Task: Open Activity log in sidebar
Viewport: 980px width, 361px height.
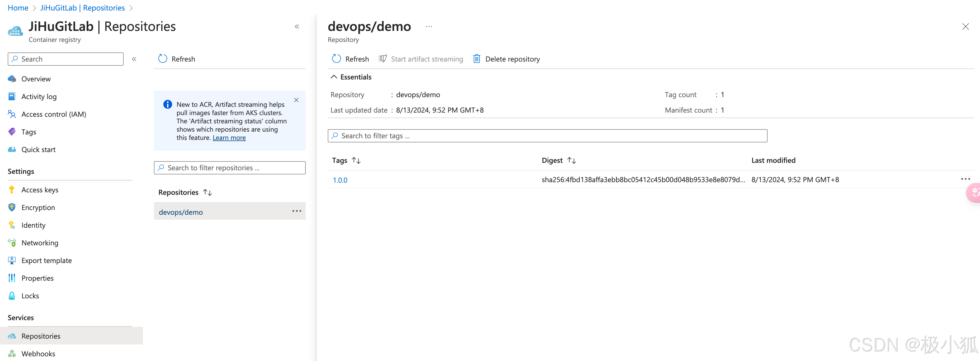Action: tap(39, 96)
